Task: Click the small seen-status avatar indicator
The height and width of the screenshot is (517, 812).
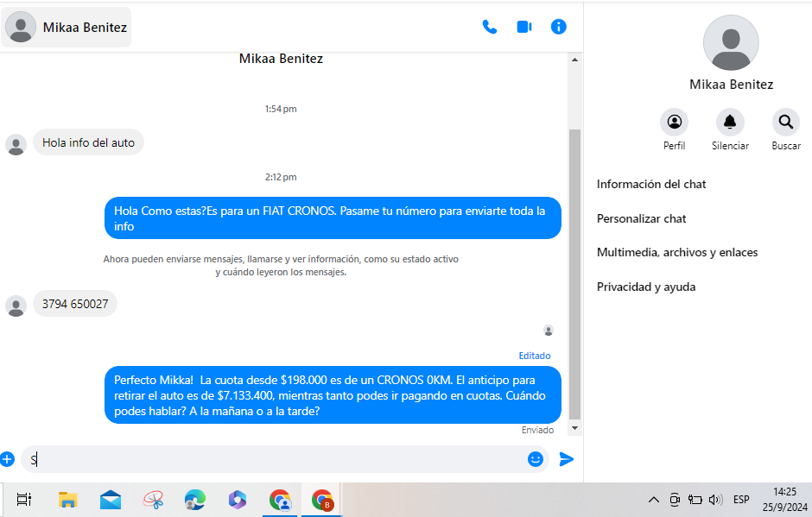Action: [549, 331]
